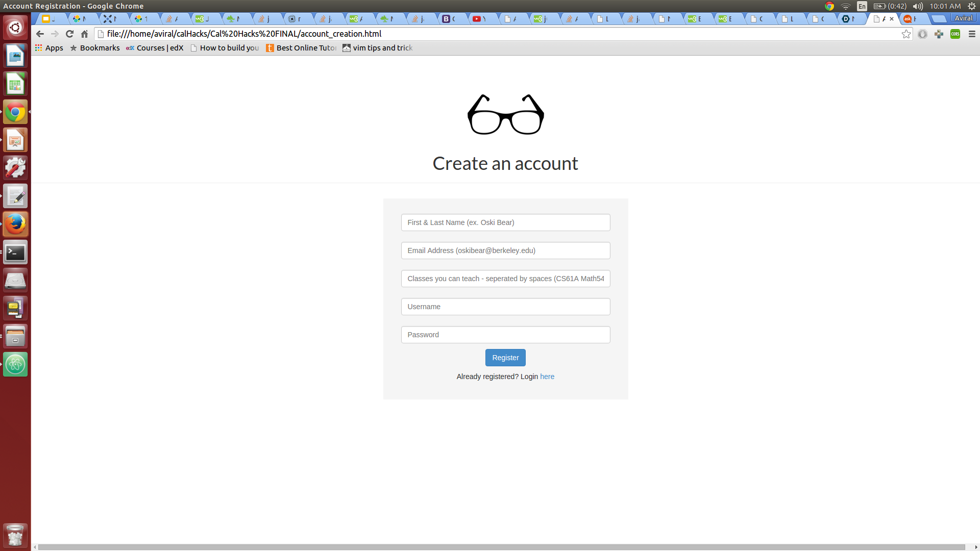Click the browser reload icon
Screen dimensions: 980x551
[x=70, y=34]
